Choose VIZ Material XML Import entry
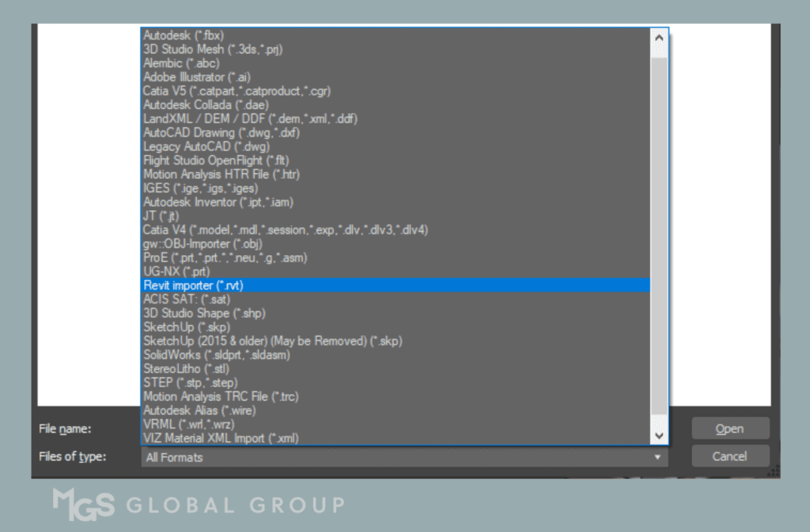Viewport: 810px width, 532px height. (x=221, y=438)
